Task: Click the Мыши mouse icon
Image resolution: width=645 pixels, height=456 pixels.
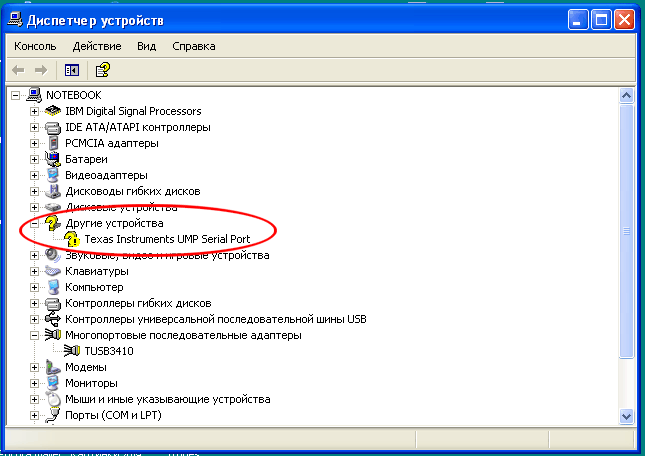Action: [53, 399]
